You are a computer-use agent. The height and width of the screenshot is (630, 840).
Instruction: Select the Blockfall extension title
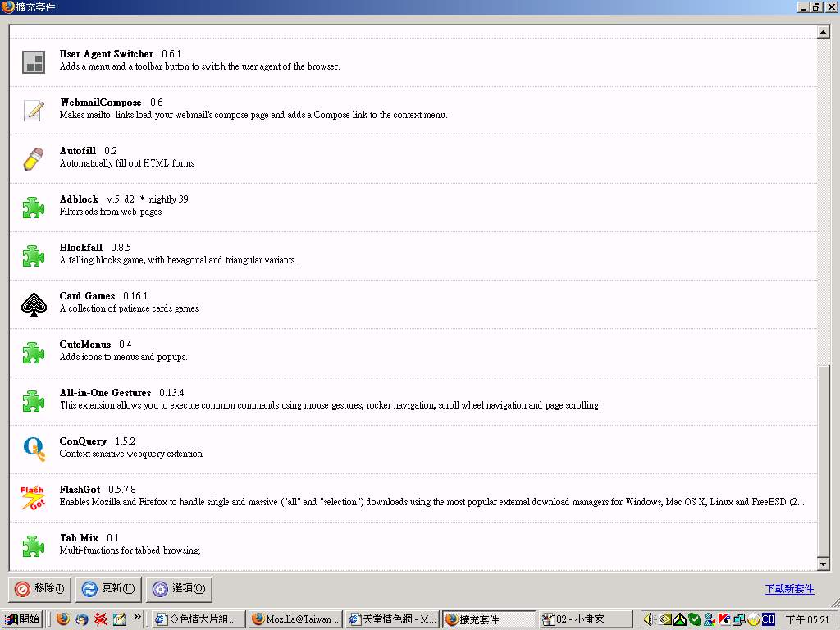81,248
